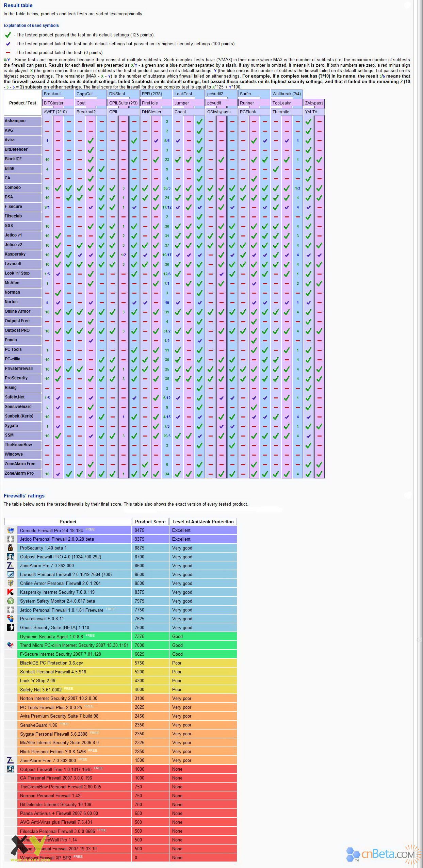The image size is (423, 868).
Task: Click the Product / Test corner header cell
Action: coord(22,103)
